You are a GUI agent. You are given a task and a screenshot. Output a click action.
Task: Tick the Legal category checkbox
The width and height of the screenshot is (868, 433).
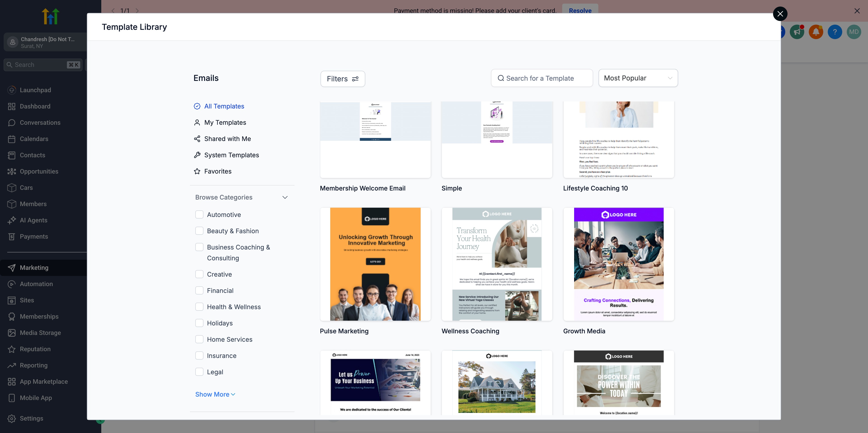pyautogui.click(x=199, y=372)
